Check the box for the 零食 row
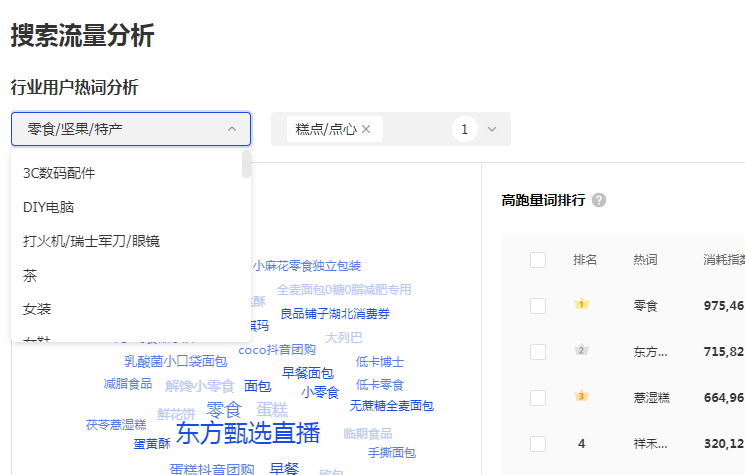The height and width of the screenshot is (475, 745). [x=538, y=306]
